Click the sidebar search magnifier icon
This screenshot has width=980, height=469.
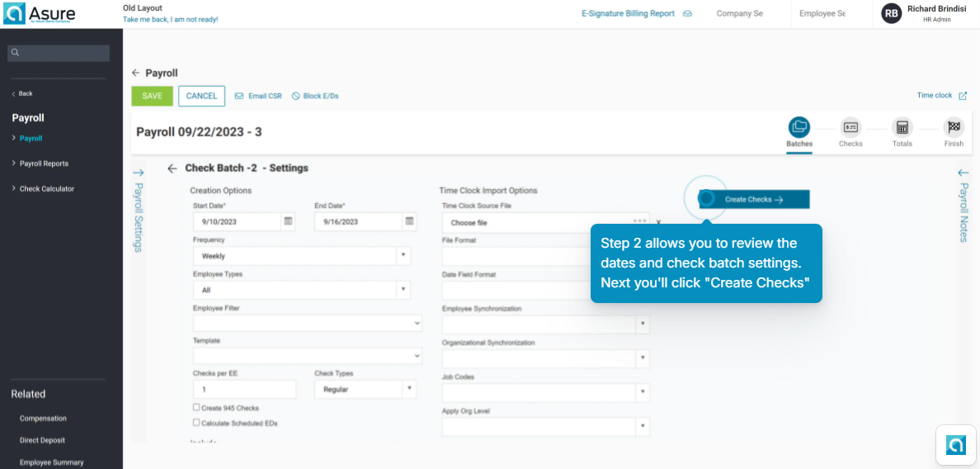point(16,53)
